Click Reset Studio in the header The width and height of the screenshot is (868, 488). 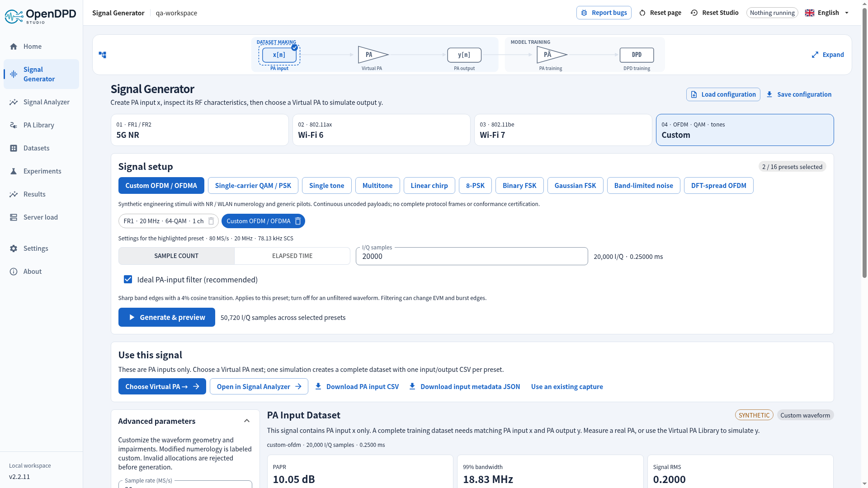click(714, 13)
